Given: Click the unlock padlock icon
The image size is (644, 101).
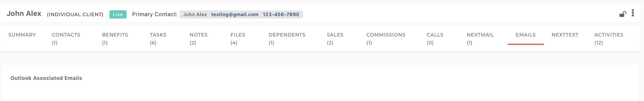Looking at the screenshot, I should (x=623, y=14).
